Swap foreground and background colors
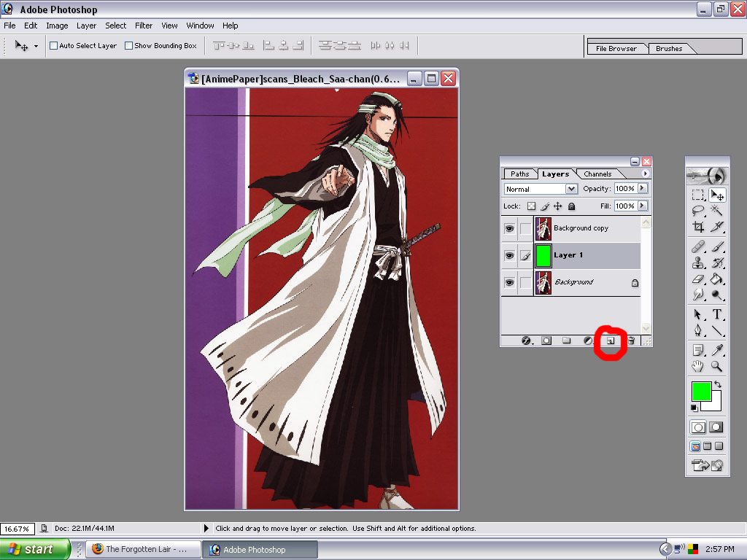Image resolution: width=747 pixels, height=560 pixels. pos(718,384)
